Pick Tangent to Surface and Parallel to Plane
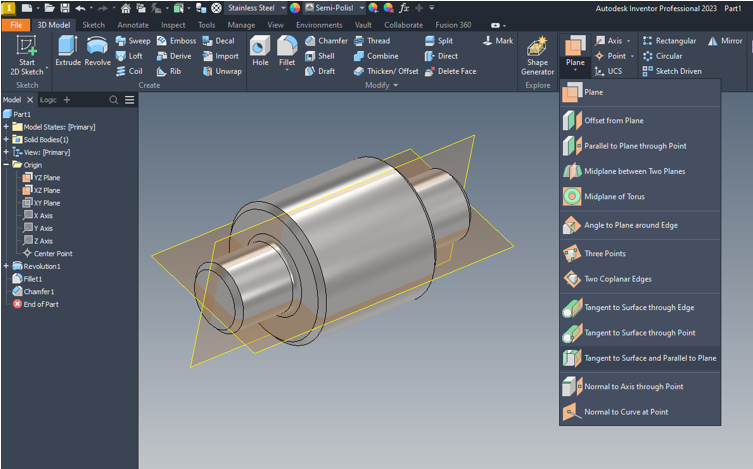 coord(640,358)
